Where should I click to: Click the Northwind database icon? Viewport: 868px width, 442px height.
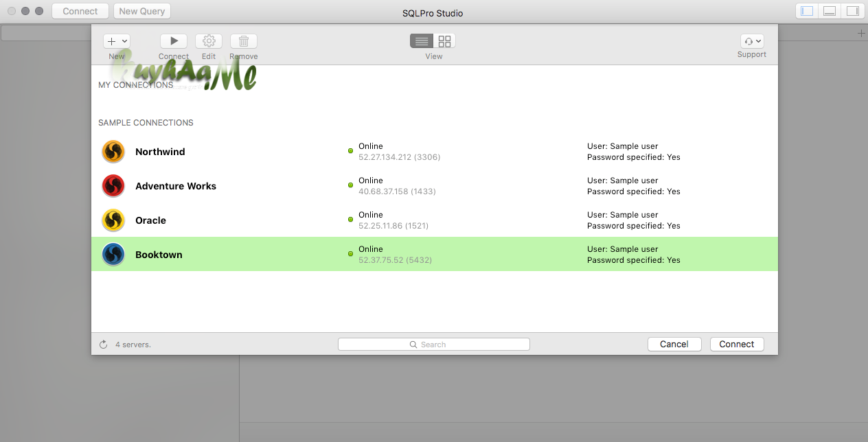coord(113,152)
